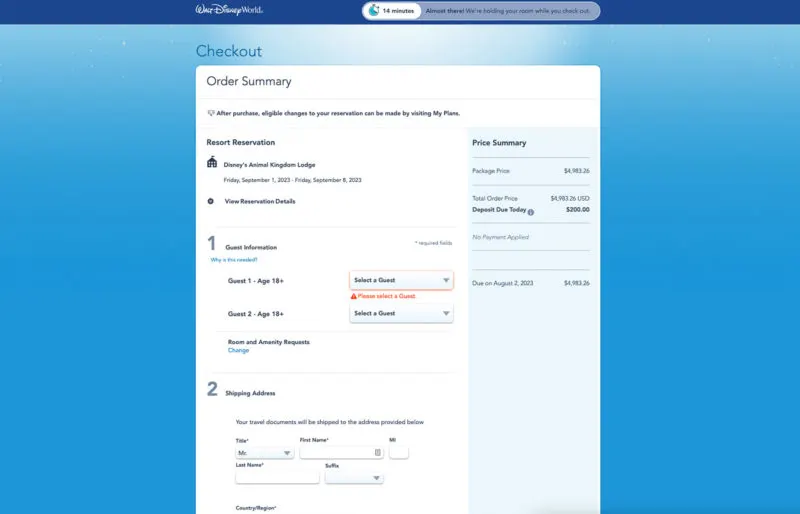Click the chat bubble icon in the after-purchase note
The width and height of the screenshot is (800, 514).
pyautogui.click(x=211, y=113)
